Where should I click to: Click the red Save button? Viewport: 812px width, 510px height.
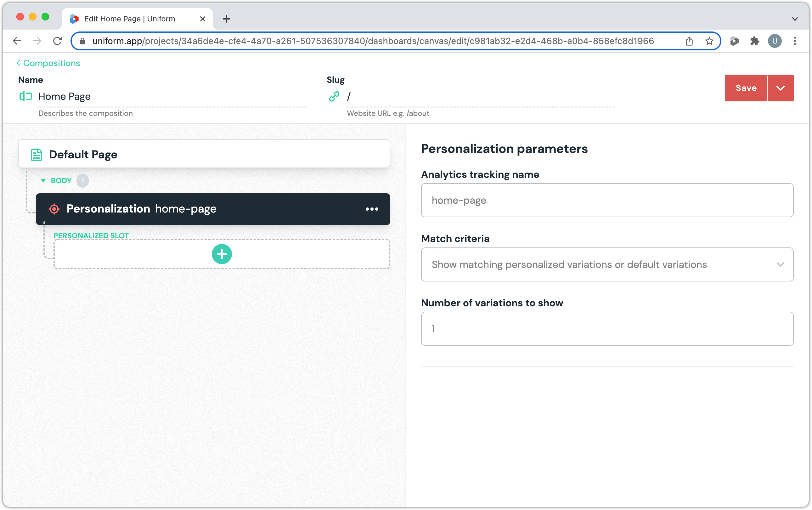pyautogui.click(x=746, y=88)
